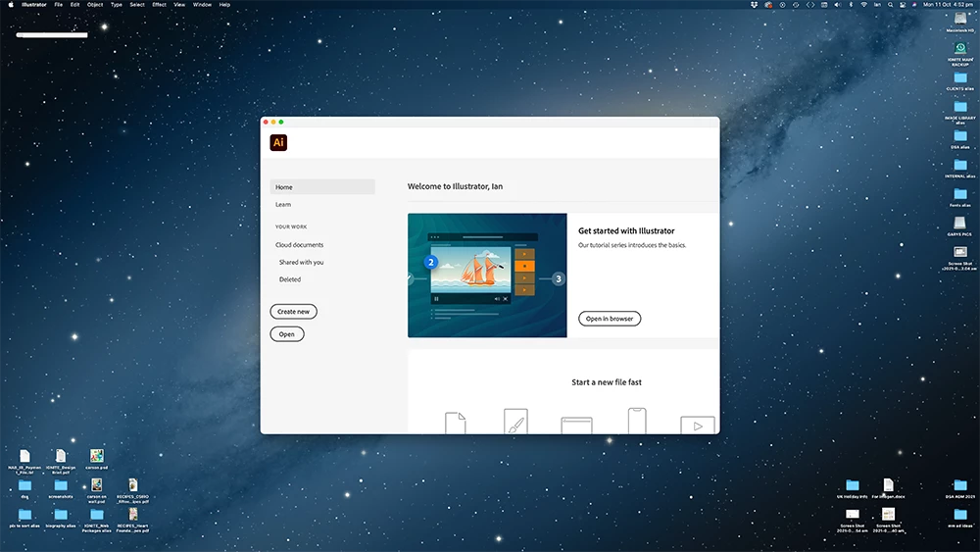Go to the Home section
This screenshot has height=552, width=980.
(x=322, y=187)
